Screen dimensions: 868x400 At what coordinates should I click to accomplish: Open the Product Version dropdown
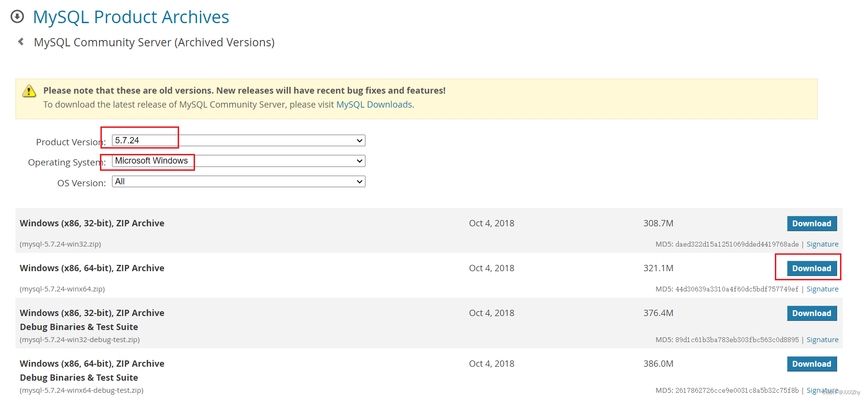click(x=238, y=140)
